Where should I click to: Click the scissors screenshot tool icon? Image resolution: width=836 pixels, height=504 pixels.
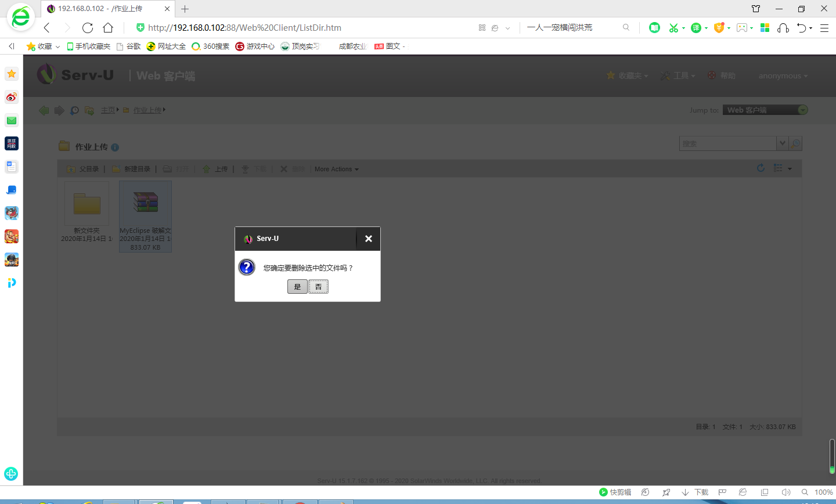673,28
